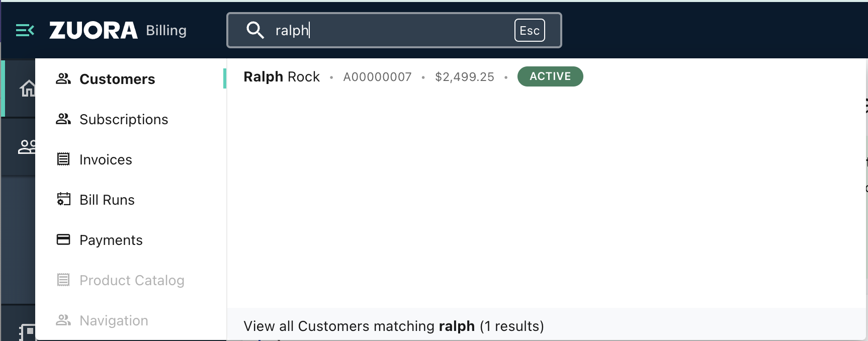868x341 pixels.
Task: View all Customers matching ralph
Action: click(393, 326)
